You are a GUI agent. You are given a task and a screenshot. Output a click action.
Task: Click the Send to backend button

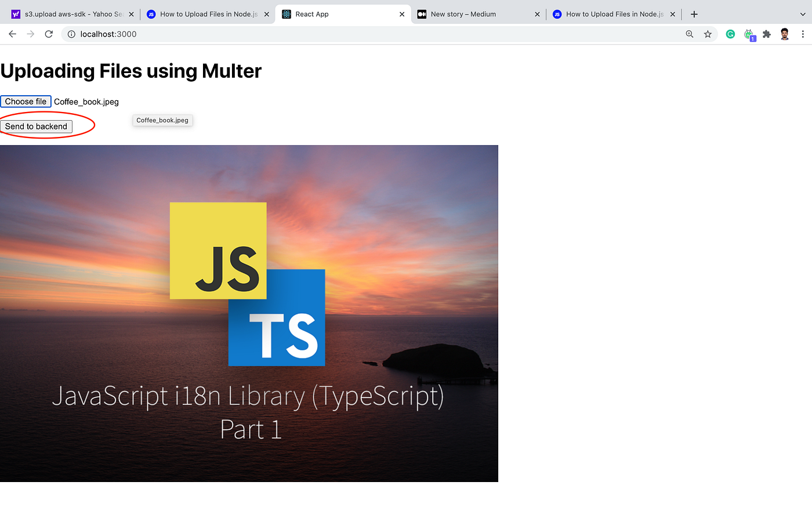[x=36, y=126]
